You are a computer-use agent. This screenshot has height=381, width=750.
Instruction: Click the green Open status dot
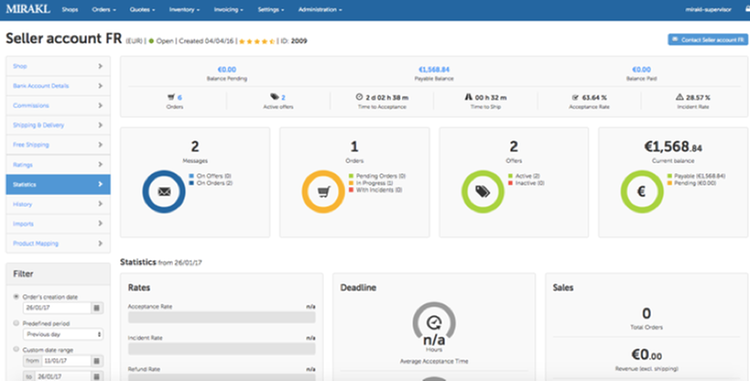(x=151, y=41)
